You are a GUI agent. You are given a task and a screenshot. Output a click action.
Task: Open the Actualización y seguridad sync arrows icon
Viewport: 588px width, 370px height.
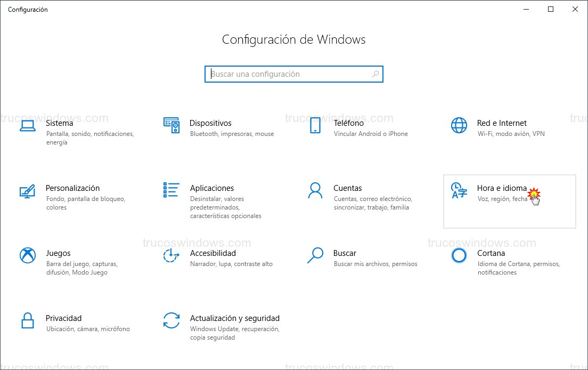171,320
